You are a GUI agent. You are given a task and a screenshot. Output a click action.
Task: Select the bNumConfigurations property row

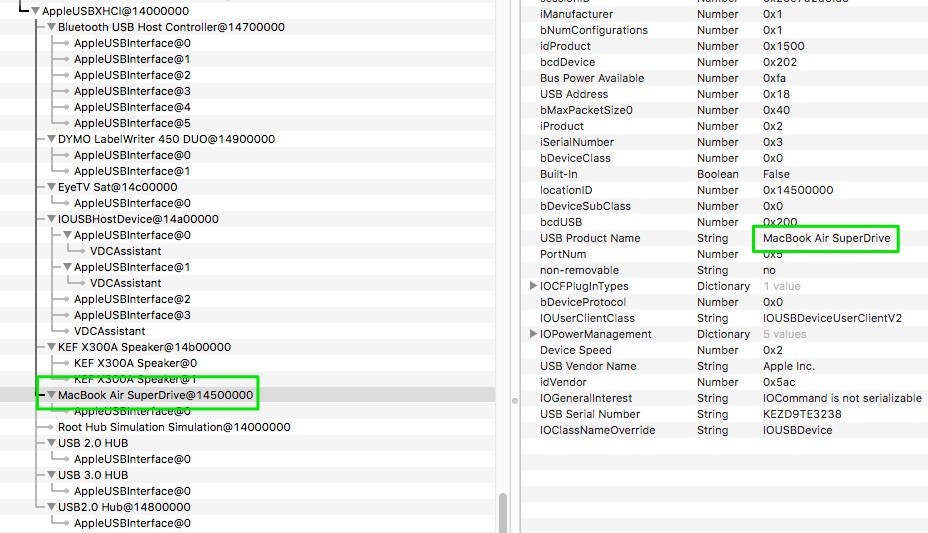pos(724,30)
